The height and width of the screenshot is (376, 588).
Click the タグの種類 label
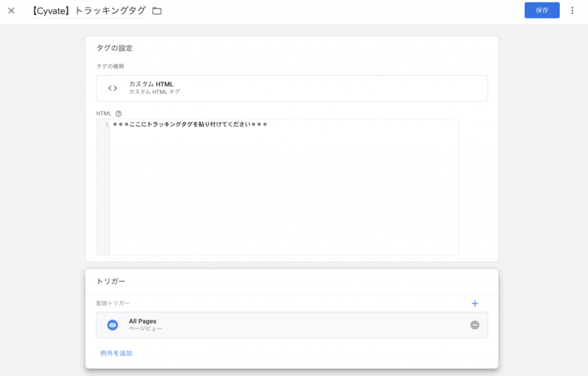click(x=110, y=66)
